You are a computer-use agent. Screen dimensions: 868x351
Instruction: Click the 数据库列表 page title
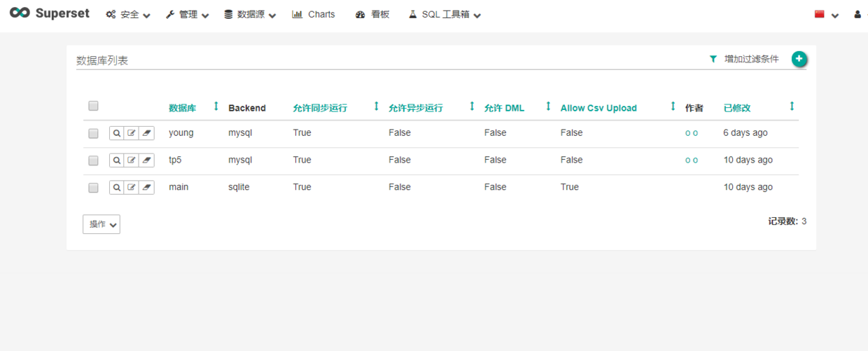102,61
